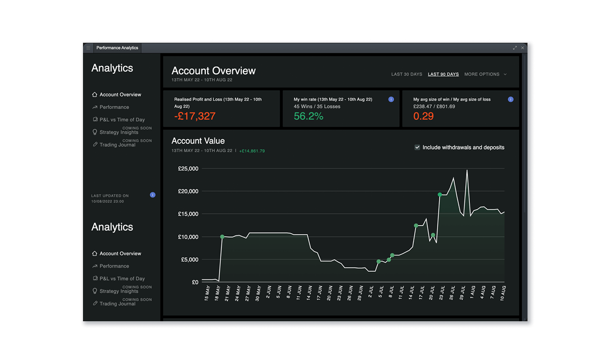The image size is (611, 364).
Task: Switch to Last 30 Days view
Action: (406, 74)
